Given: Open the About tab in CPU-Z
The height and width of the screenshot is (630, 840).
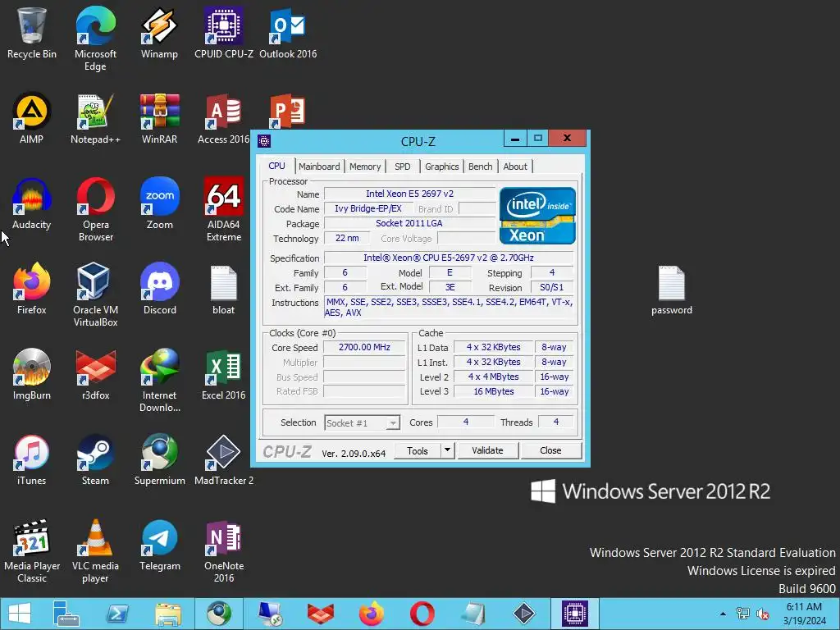Looking at the screenshot, I should (515, 167).
